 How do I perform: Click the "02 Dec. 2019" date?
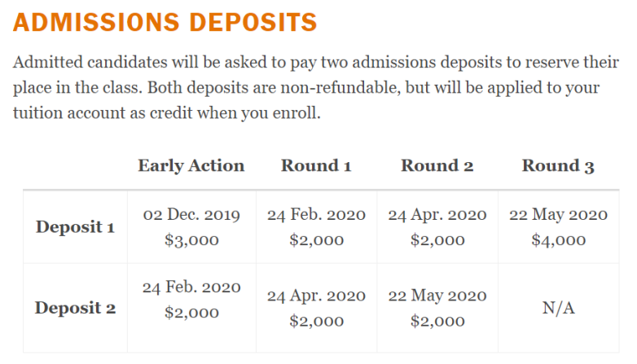tap(191, 215)
